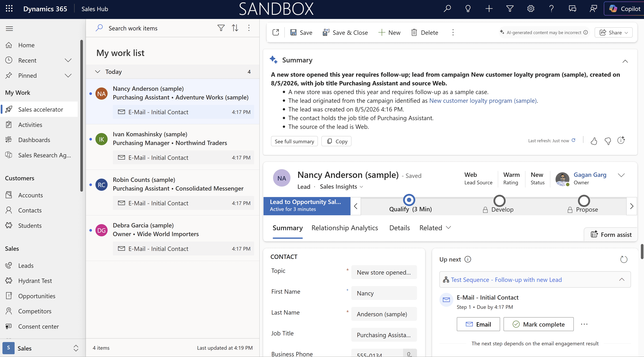Click Up next info icon
The height and width of the screenshot is (357, 644).
(468, 259)
